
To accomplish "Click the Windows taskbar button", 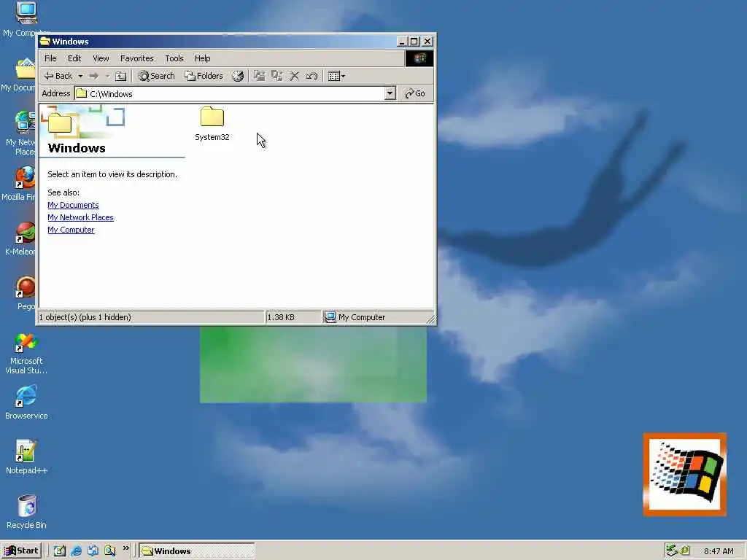I will (197, 551).
